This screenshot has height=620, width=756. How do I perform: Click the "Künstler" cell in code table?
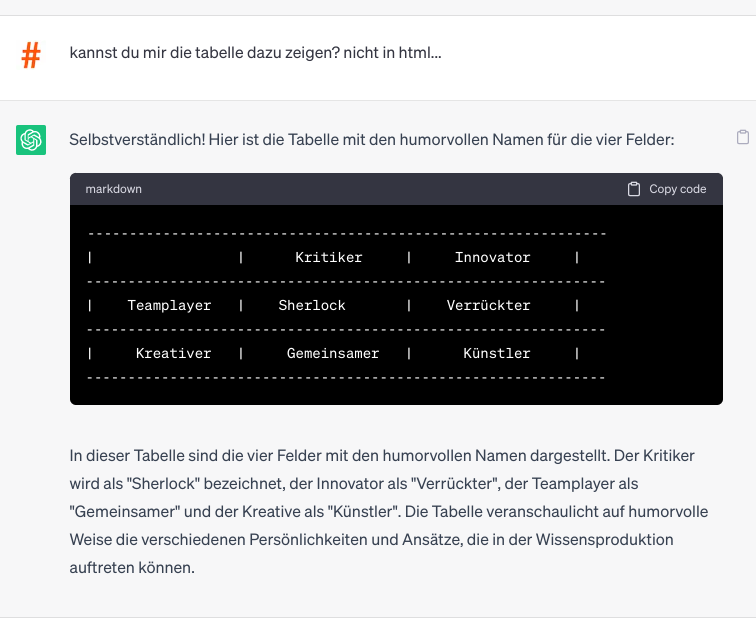[x=496, y=353]
